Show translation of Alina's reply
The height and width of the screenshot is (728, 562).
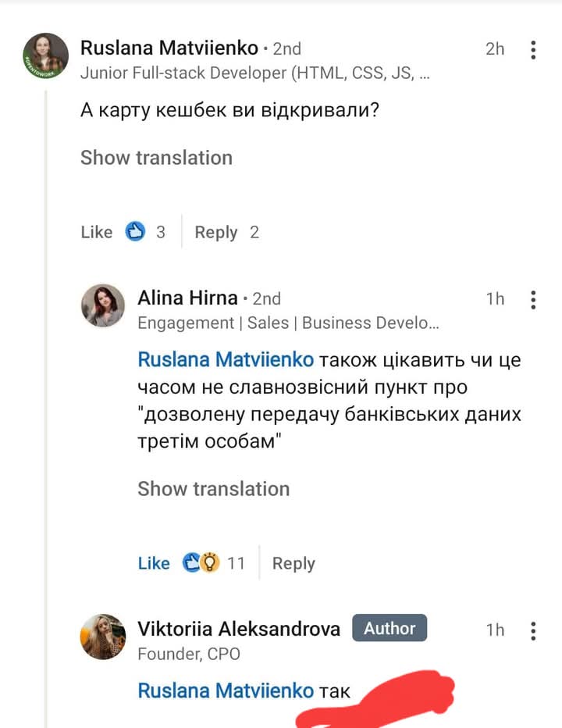[213, 489]
